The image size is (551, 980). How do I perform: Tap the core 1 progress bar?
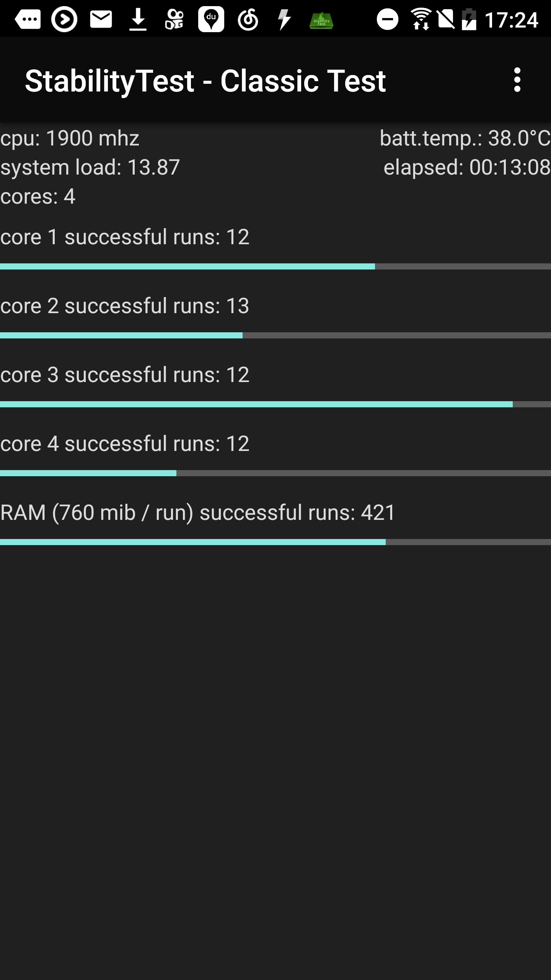click(x=275, y=266)
